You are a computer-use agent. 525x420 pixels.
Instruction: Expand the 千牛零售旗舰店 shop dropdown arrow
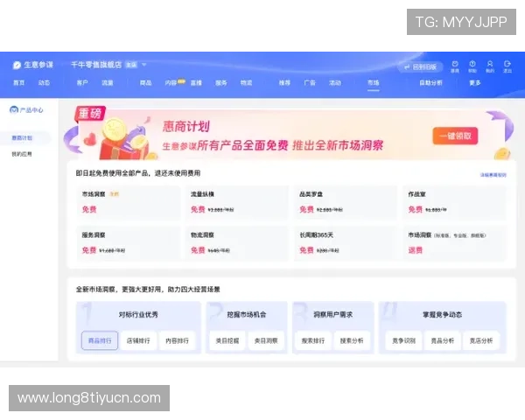tap(144, 65)
